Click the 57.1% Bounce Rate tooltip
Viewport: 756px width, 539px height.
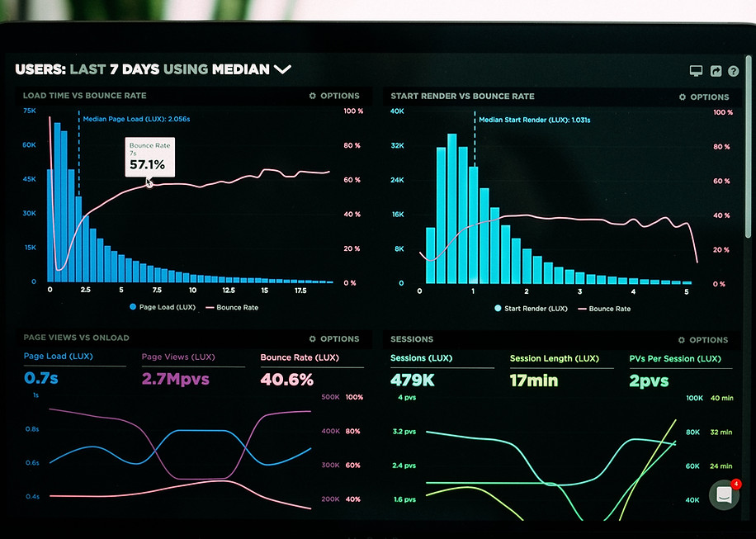(x=150, y=157)
